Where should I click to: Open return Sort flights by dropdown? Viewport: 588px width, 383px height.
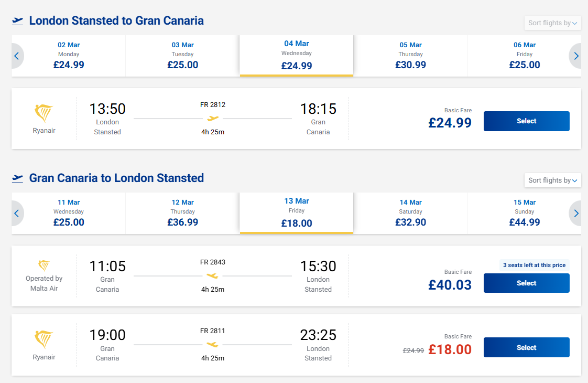[x=552, y=180]
